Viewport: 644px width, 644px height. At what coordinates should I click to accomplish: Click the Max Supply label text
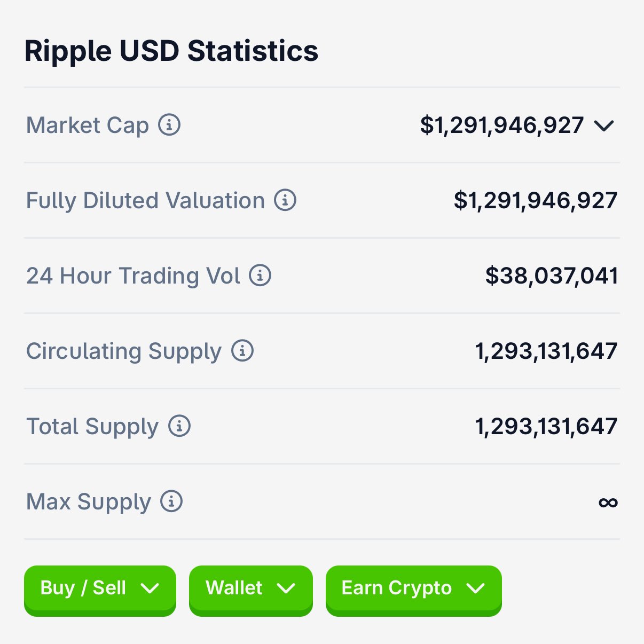tap(89, 502)
